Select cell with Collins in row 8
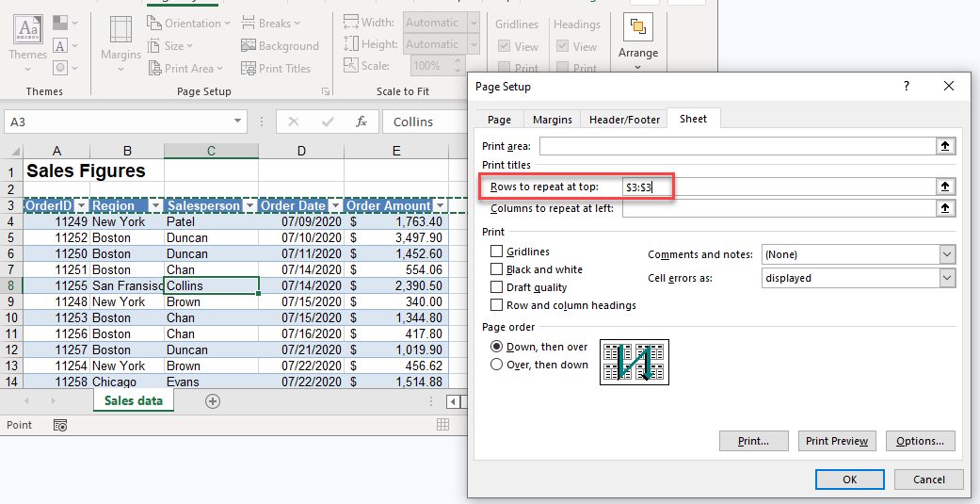 (211, 285)
